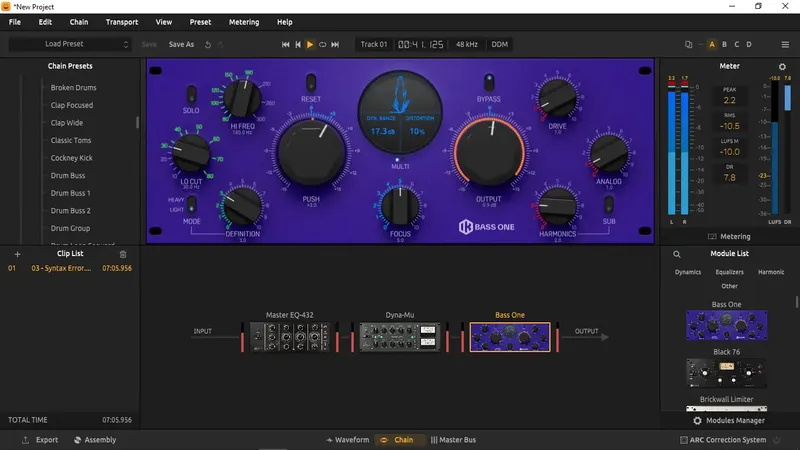800x450 pixels.
Task: Filter modules by Equalizers
Action: click(730, 272)
